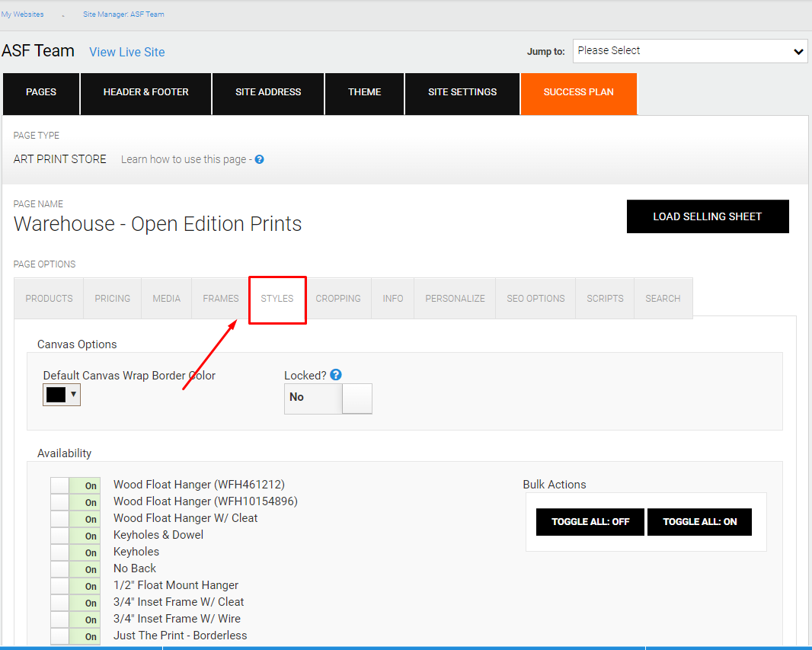812x650 pixels.
Task: Expand the canvas wrap border color dropdown arrow
Action: (x=73, y=394)
